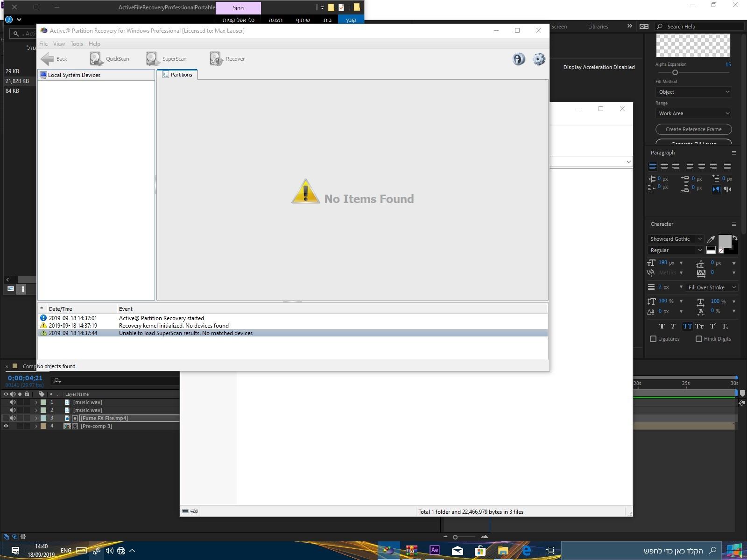747x560 pixels.
Task: Show more workspaces via double chevron
Action: [x=629, y=26]
